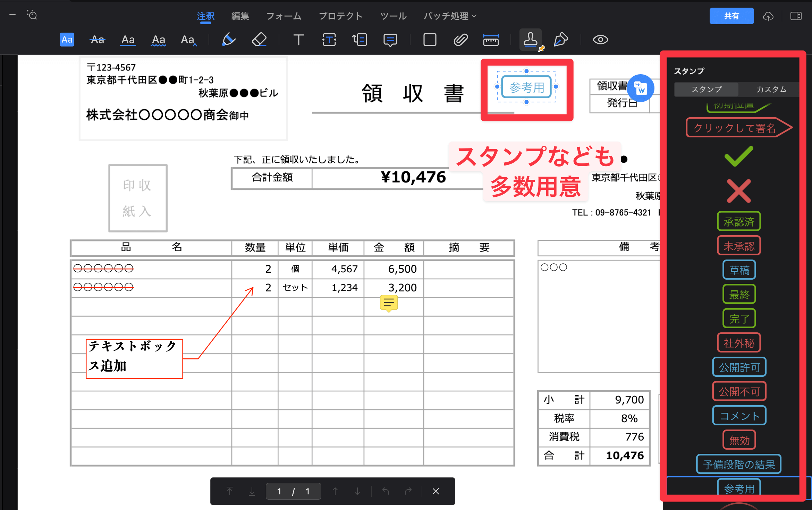Select the measure ruler tool
The image size is (812, 510).
pyautogui.click(x=491, y=40)
